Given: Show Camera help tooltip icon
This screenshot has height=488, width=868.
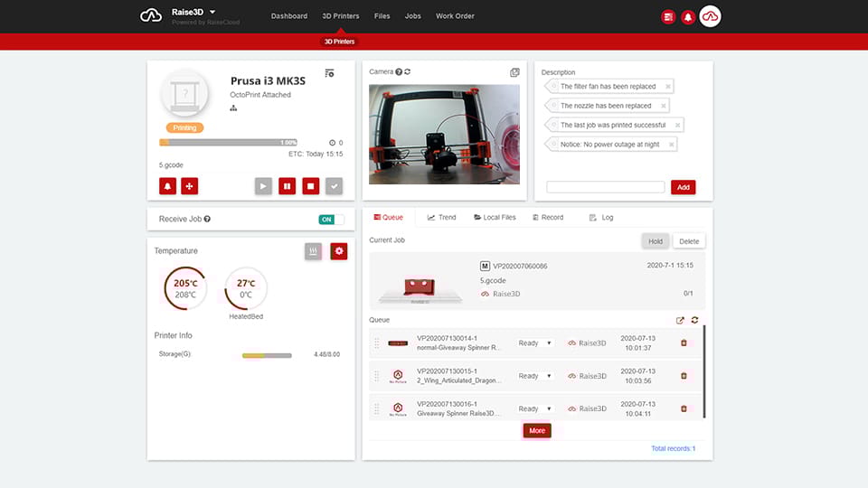Looking at the screenshot, I should [399, 72].
